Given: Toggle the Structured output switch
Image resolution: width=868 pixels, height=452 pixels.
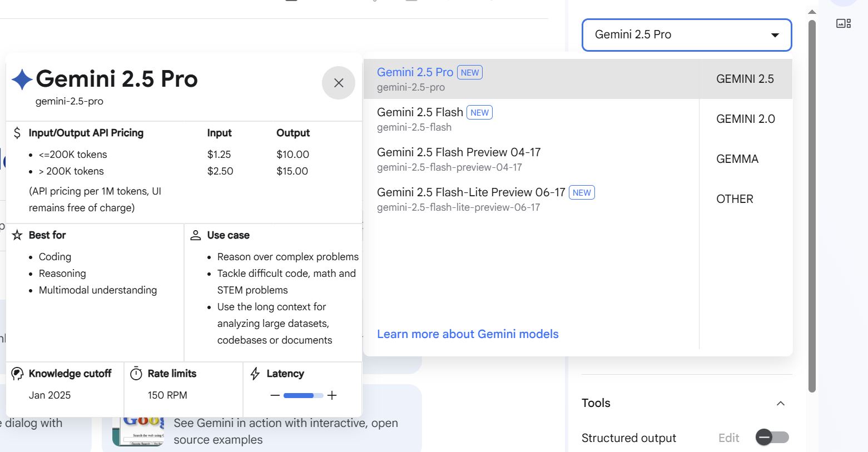Looking at the screenshot, I should pyautogui.click(x=772, y=438).
